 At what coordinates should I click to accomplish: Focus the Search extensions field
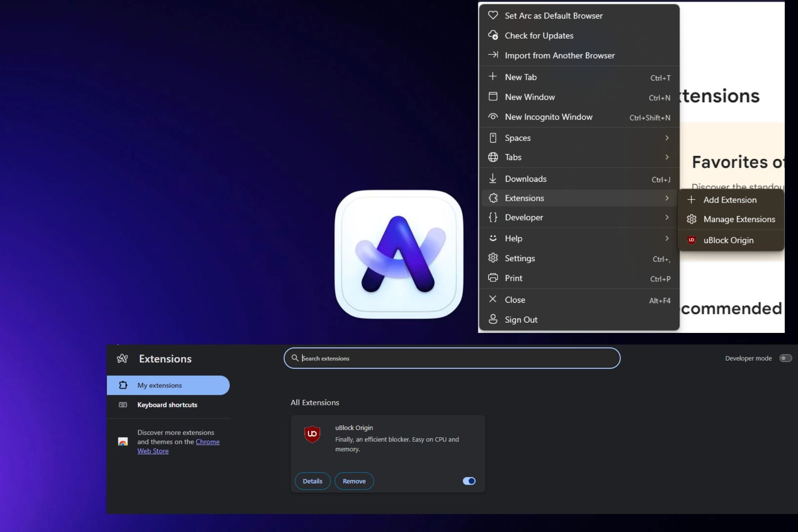[x=452, y=358]
